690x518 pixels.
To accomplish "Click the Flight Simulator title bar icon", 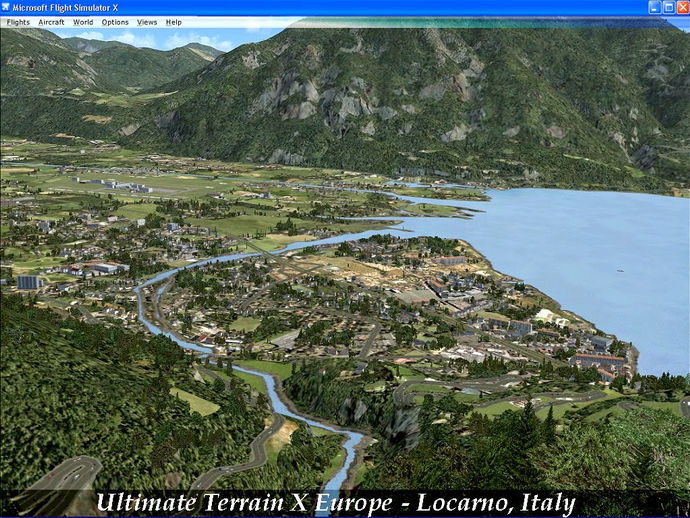I will 5,7.
